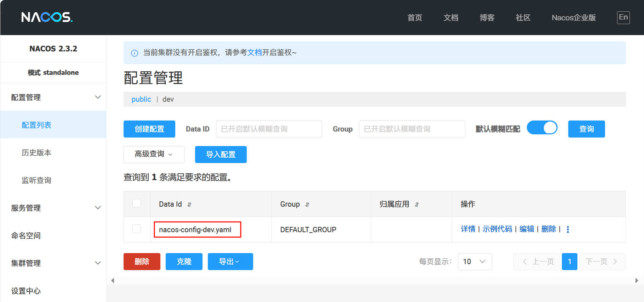
Task: Click the NACOS logo
Action: (47, 17)
